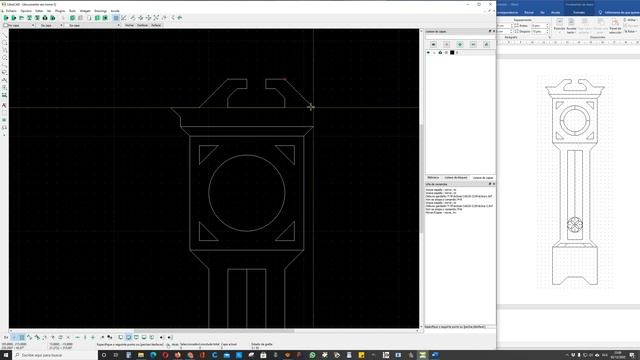Screen dimensions: 640x360
Task: Click the Remove layer minus icon
Action: pos(473,44)
